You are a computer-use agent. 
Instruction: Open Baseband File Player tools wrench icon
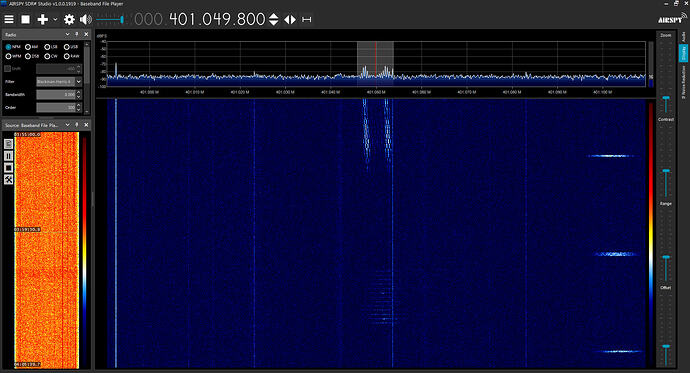click(x=8, y=179)
